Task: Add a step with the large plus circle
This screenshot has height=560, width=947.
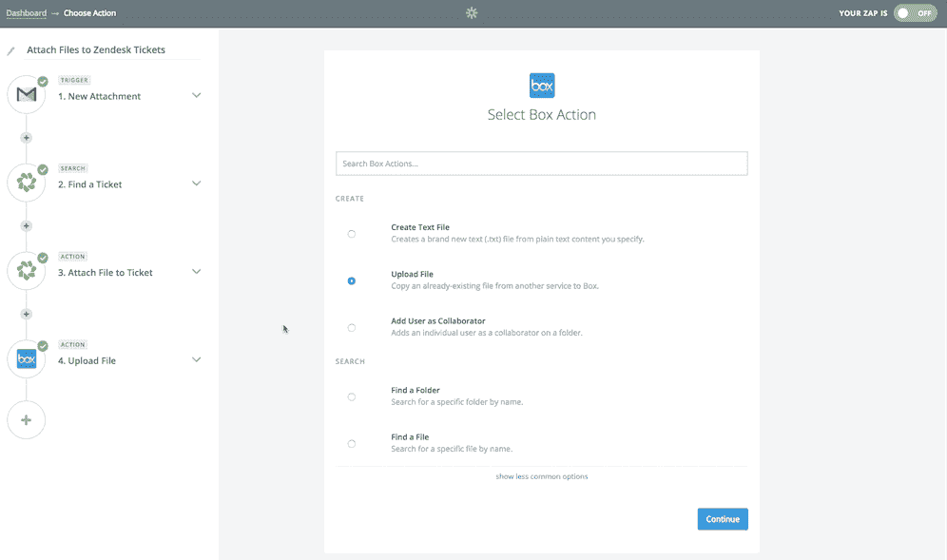Action: [x=26, y=420]
